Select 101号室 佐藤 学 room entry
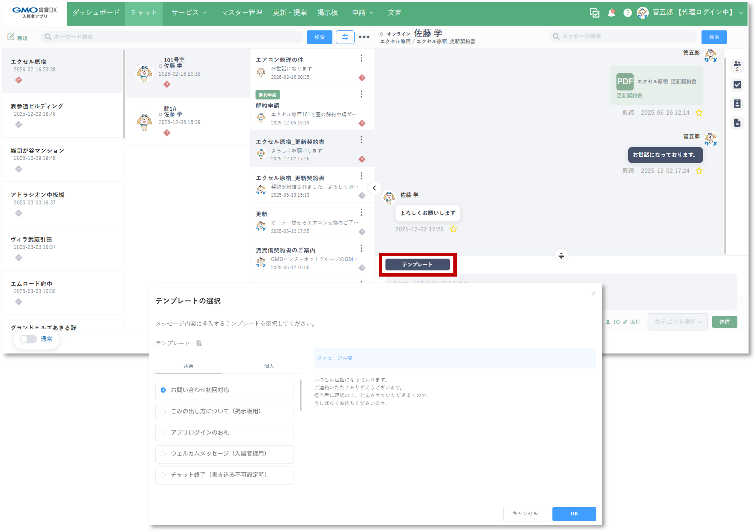Viewport: 756px width, 532px height. 188,73
